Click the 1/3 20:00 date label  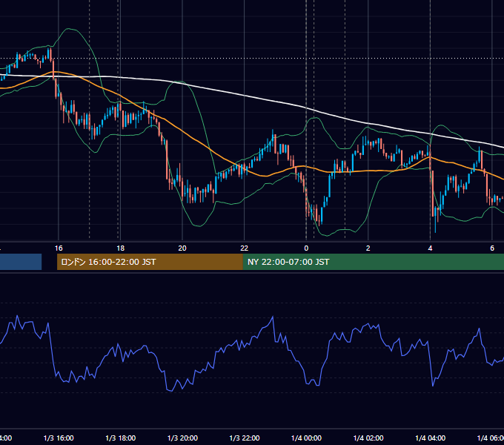pos(182,438)
